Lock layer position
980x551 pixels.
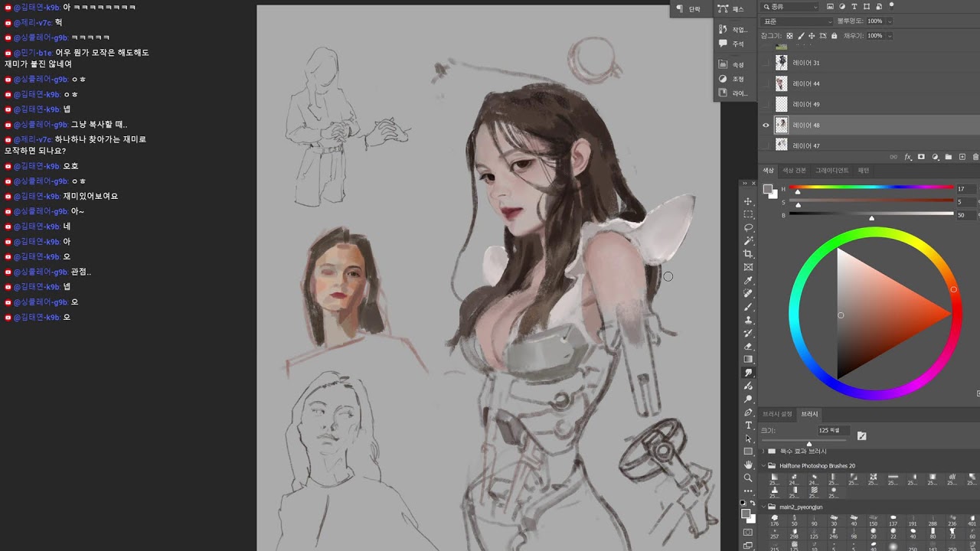(812, 36)
